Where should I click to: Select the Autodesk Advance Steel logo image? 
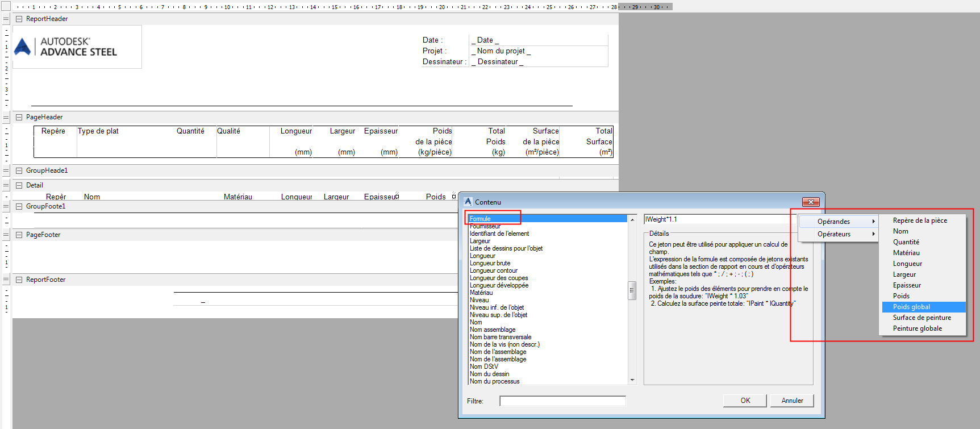pos(77,47)
